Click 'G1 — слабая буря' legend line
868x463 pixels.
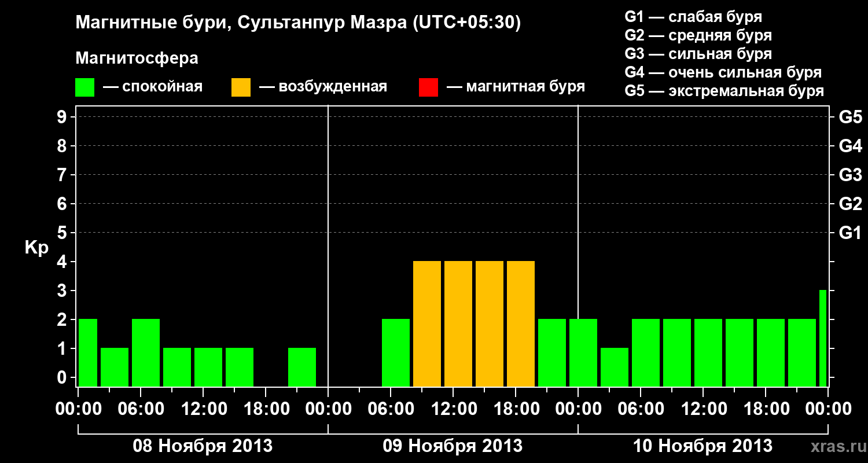(x=693, y=17)
